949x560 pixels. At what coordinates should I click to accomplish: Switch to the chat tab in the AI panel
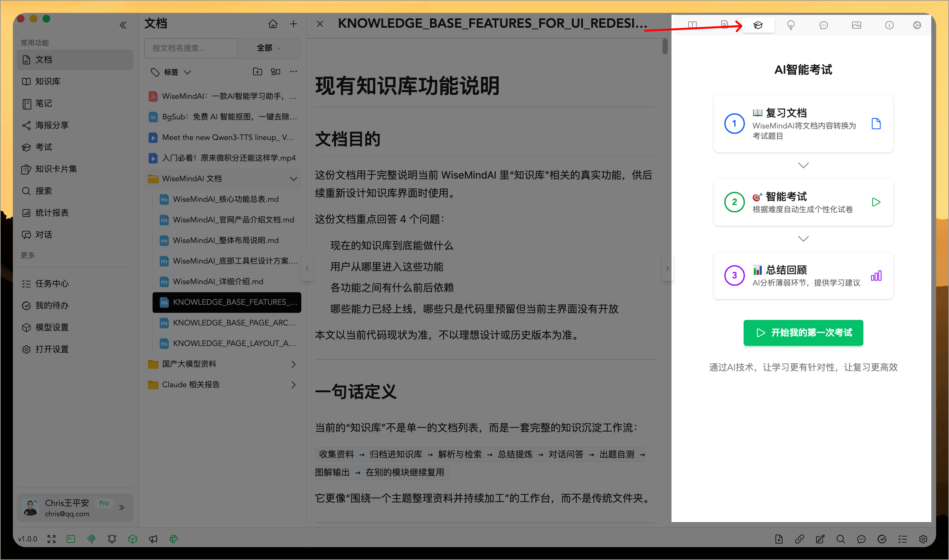pyautogui.click(x=824, y=25)
